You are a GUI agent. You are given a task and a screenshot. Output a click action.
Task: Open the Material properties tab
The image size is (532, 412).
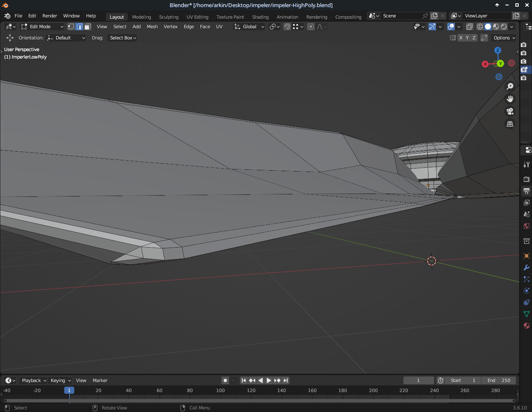[x=527, y=326]
